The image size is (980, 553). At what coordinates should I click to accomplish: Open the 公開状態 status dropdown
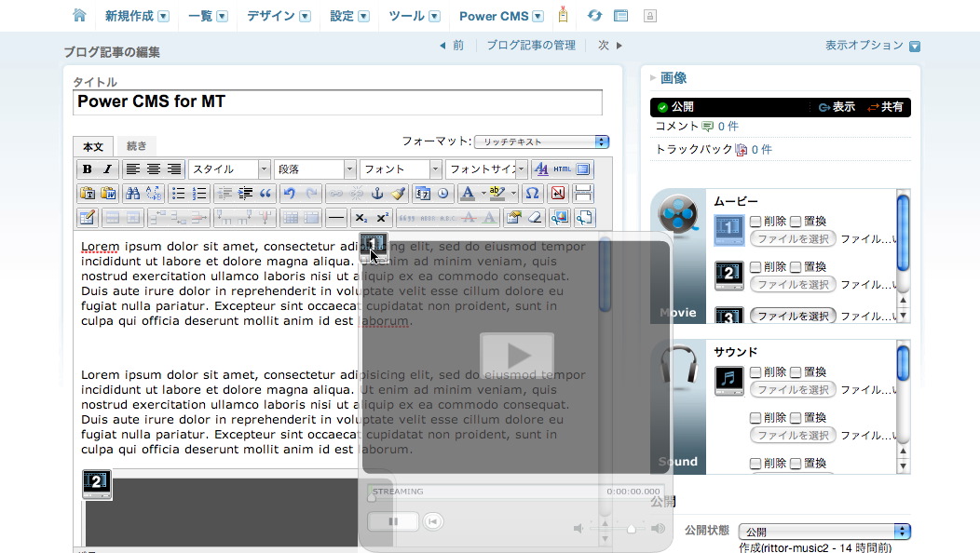[x=824, y=532]
